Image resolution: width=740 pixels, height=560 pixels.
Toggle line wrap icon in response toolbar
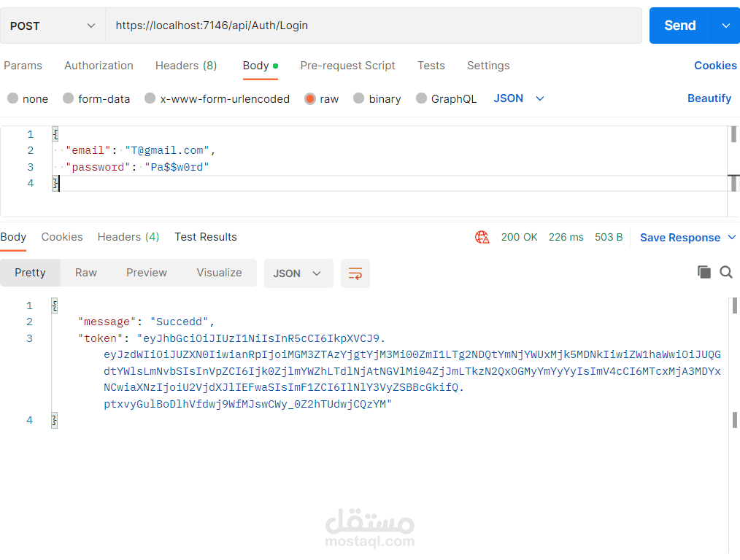coord(355,273)
